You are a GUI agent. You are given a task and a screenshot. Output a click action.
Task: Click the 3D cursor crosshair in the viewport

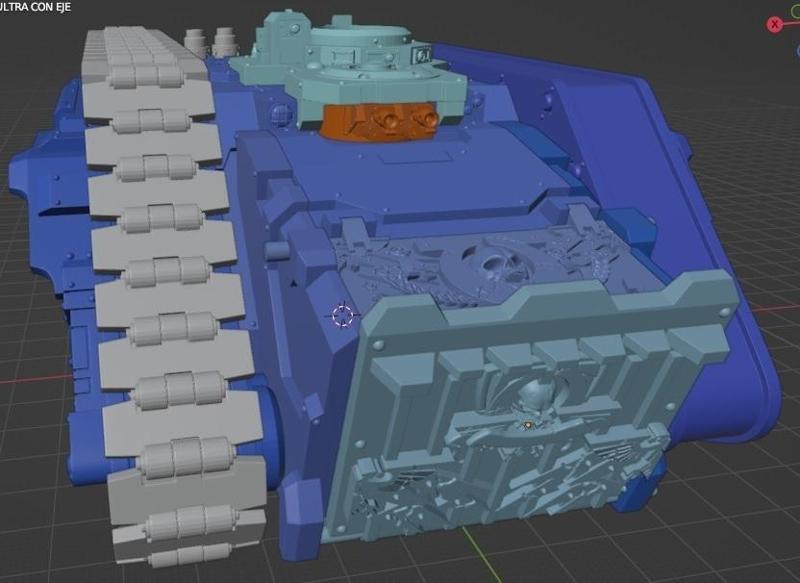click(343, 316)
